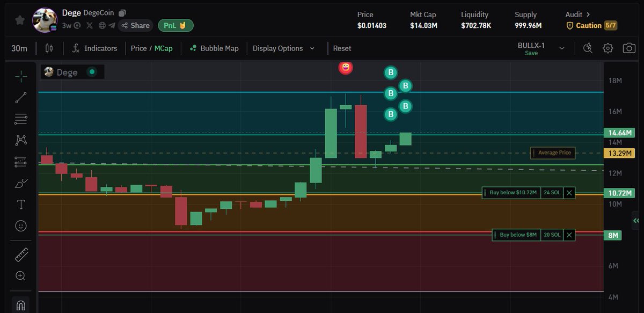Viewport: 644px width, 313px height.
Task: Select the trend line drawing tool
Action: tap(21, 98)
